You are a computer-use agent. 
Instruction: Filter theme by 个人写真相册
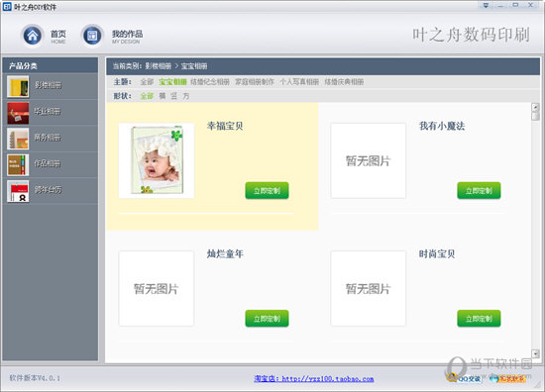[x=299, y=82]
